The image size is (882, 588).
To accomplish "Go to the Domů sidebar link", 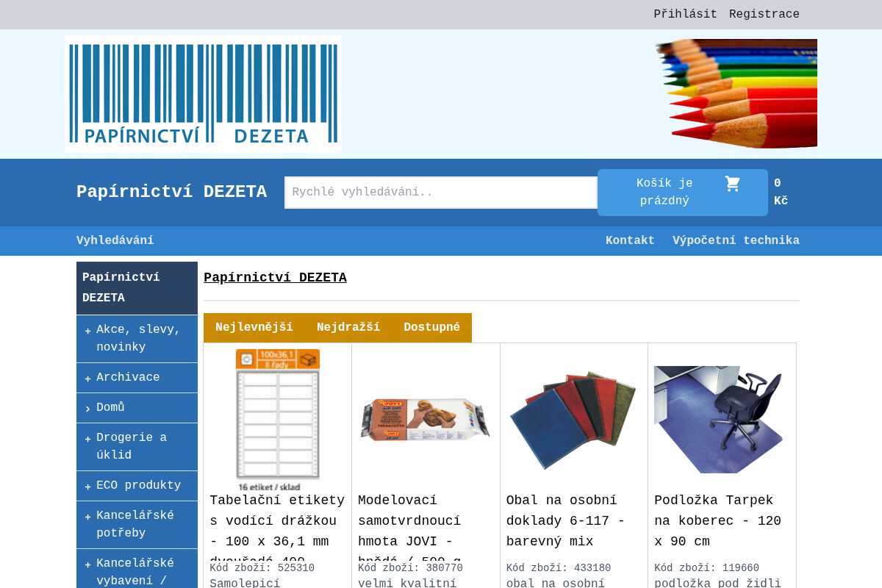I will pyautogui.click(x=110, y=408).
